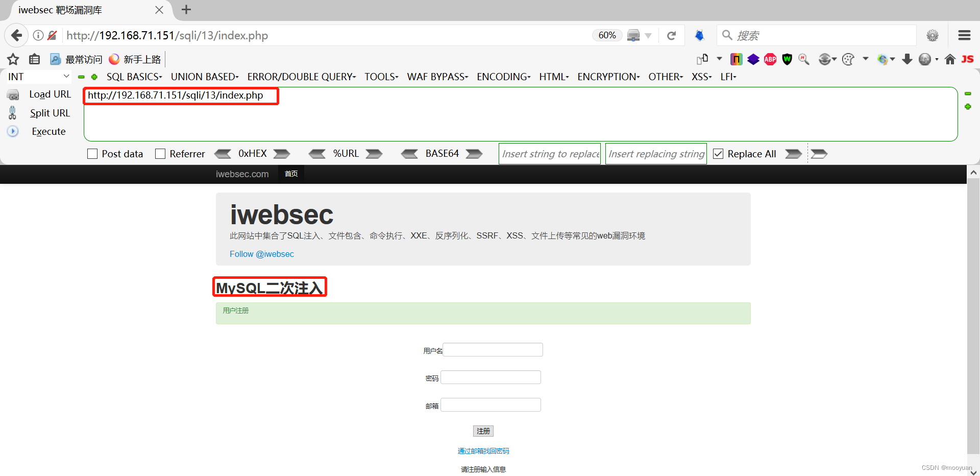Click the 用户名 username input field
Screen dimensions: 980x476
coord(493,350)
